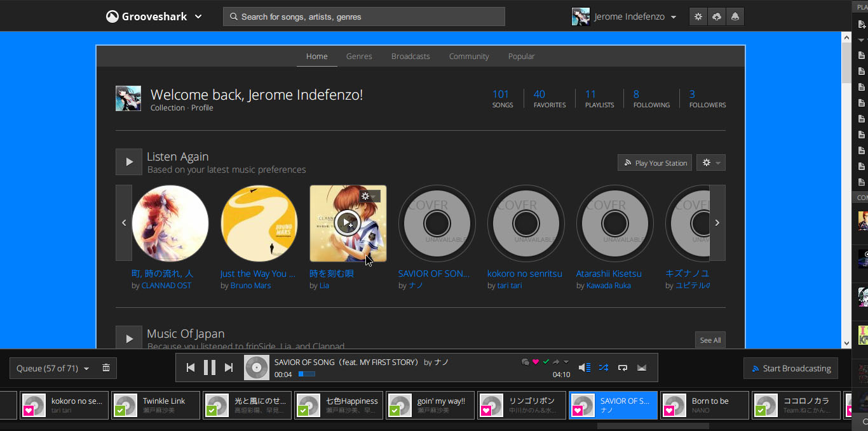The width and height of the screenshot is (868, 431).
Task: Open user avatar next to welcome message
Action: click(128, 98)
